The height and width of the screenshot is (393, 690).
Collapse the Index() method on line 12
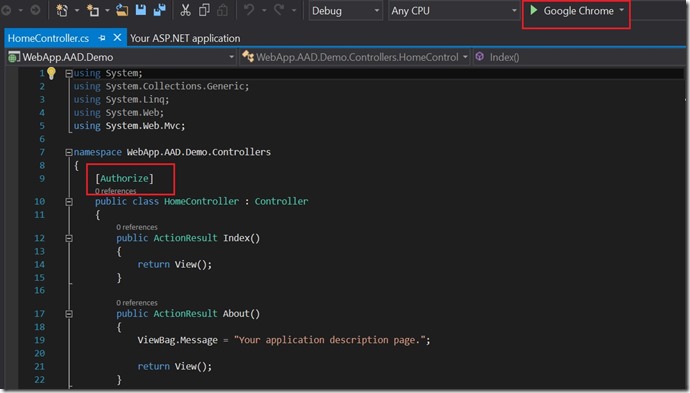click(69, 239)
